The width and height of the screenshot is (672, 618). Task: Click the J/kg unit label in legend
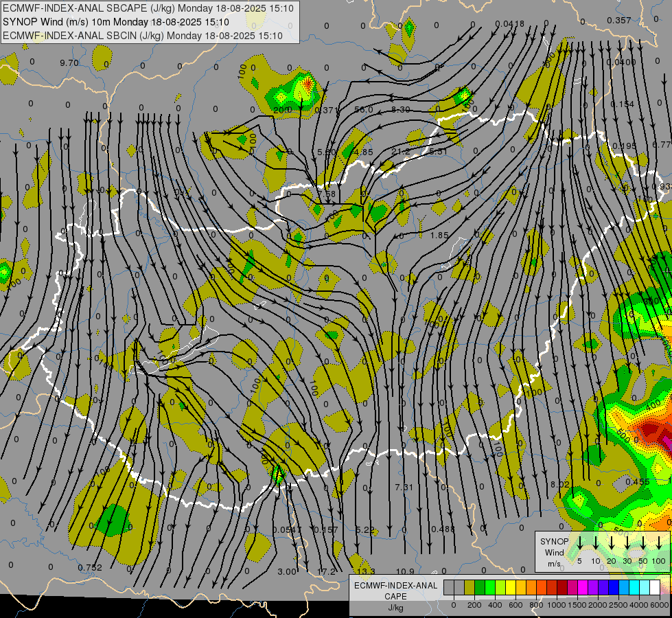(395, 608)
